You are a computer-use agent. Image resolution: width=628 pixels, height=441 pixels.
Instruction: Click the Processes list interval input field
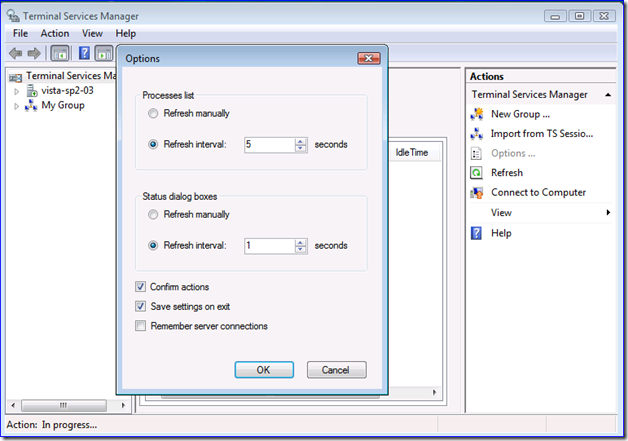pyautogui.click(x=270, y=145)
